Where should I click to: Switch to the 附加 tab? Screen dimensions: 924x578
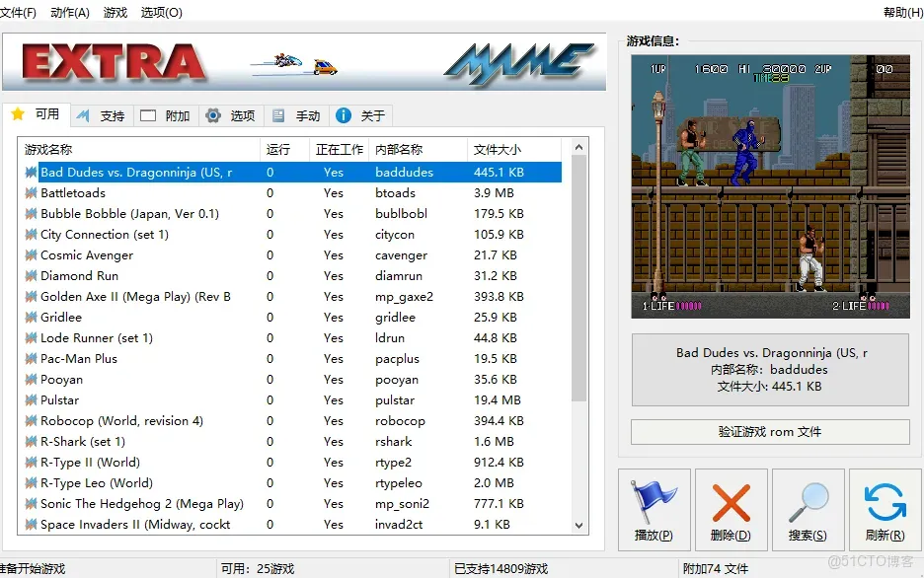[x=166, y=116]
